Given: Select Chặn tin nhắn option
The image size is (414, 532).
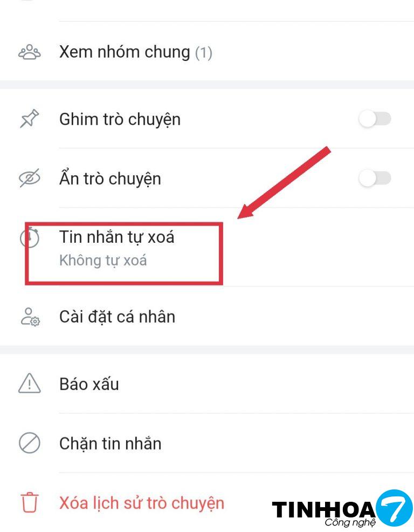Looking at the screenshot, I should [207, 443].
